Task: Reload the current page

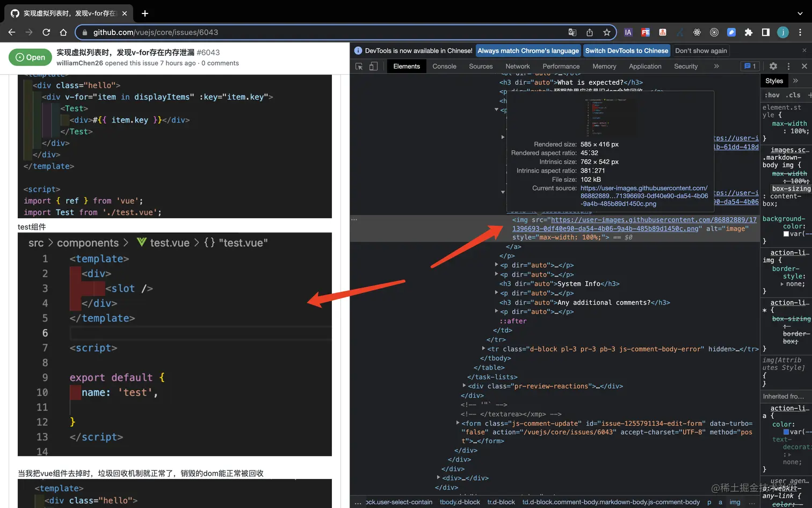Action: 46,32
